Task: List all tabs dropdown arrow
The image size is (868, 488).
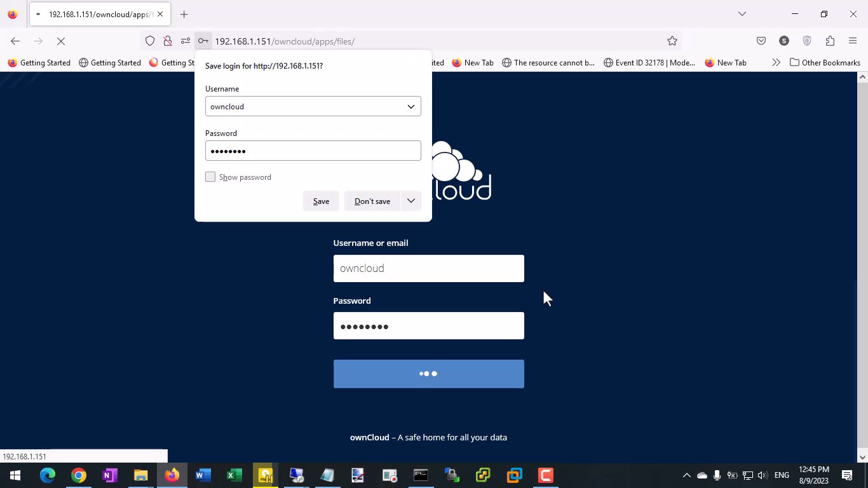Action: [742, 14]
